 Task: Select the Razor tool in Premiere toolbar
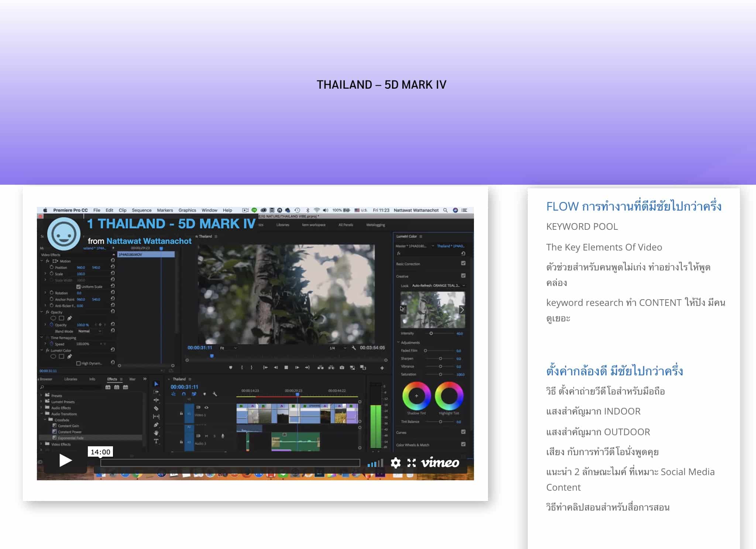click(x=156, y=408)
